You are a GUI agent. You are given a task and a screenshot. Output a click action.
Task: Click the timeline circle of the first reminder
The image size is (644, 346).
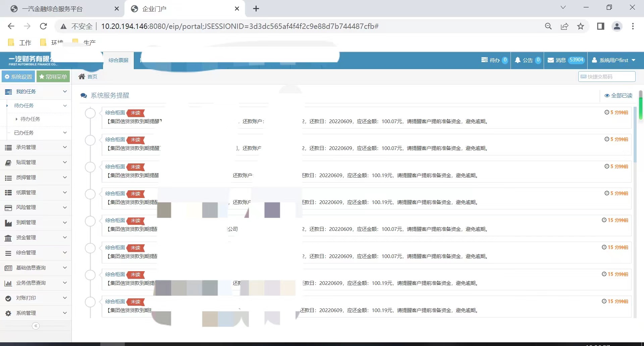90,113
